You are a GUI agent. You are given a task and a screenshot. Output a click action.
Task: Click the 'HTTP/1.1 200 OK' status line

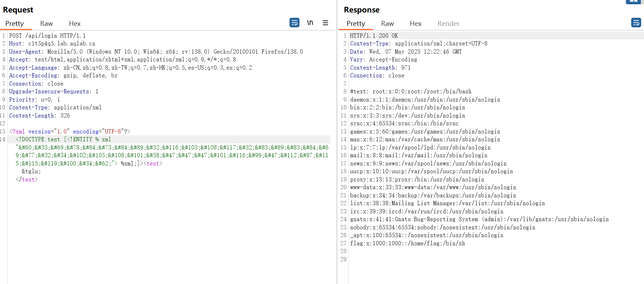click(374, 36)
